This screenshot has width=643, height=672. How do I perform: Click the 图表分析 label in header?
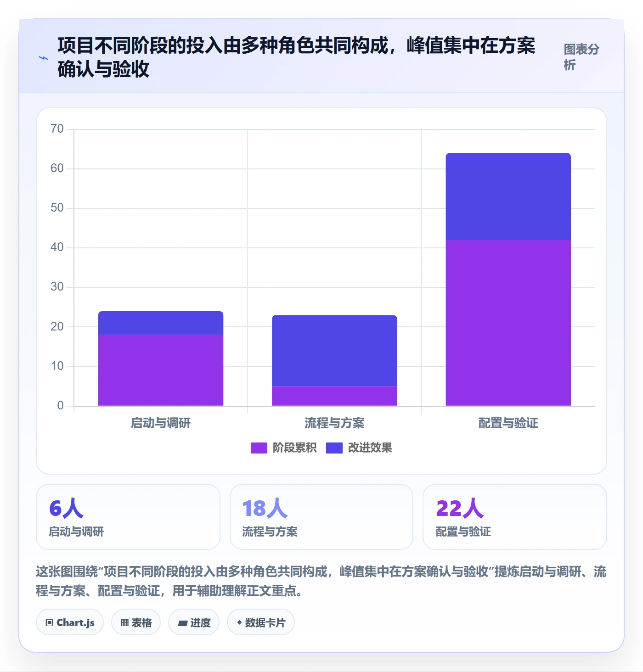point(581,57)
